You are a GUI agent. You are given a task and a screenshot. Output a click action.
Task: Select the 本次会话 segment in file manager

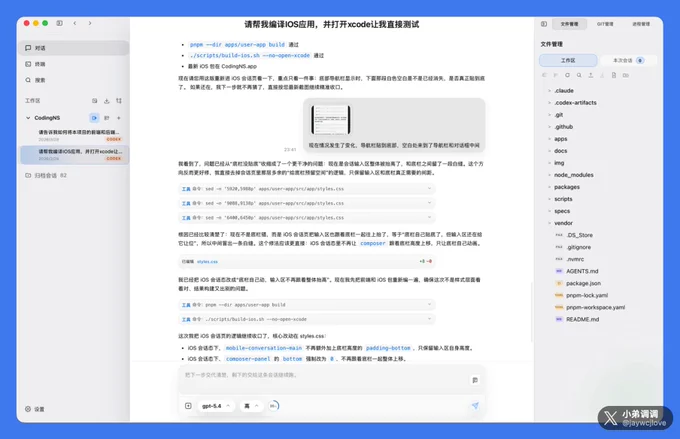[x=628, y=60]
